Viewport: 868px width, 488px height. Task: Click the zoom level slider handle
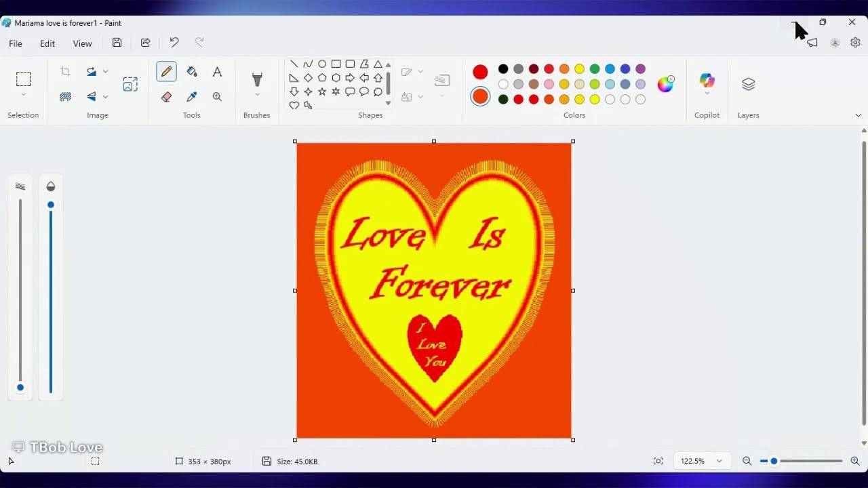774,461
